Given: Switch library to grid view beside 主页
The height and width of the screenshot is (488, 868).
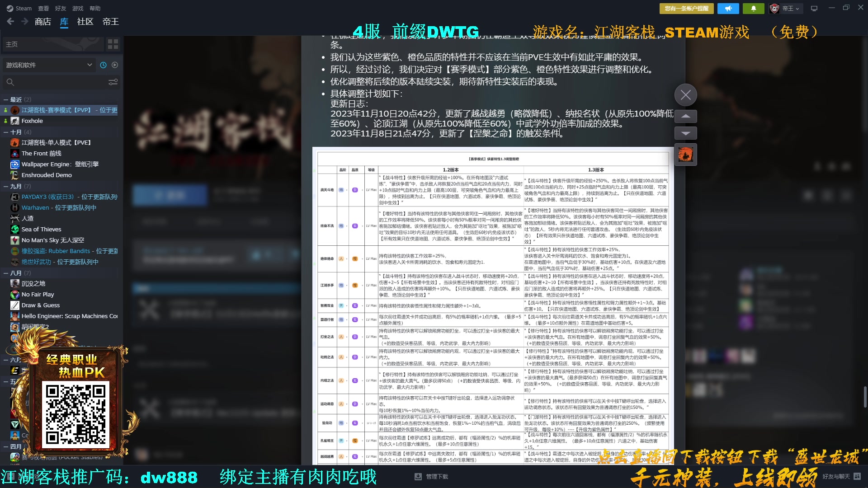Looking at the screenshot, I should [113, 44].
